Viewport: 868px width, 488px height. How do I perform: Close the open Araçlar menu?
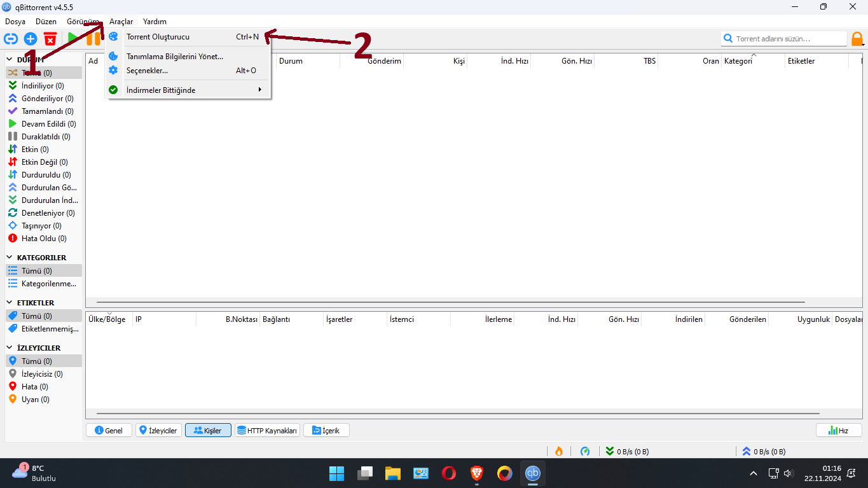click(x=121, y=22)
